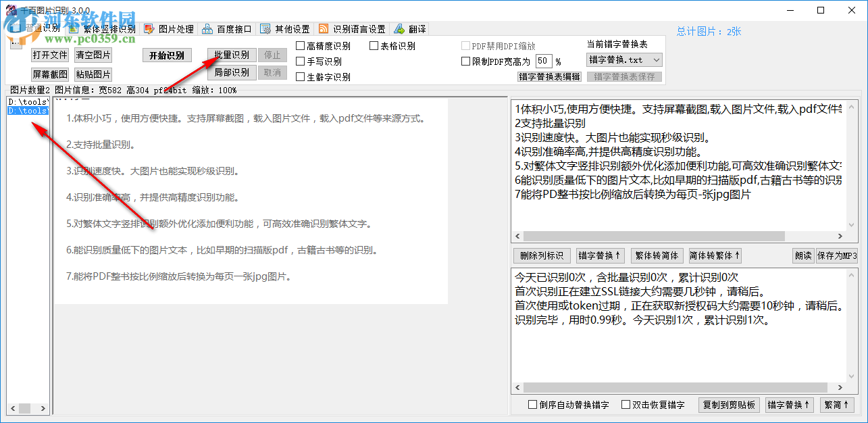Enable 表格识别 recognition

[373, 45]
